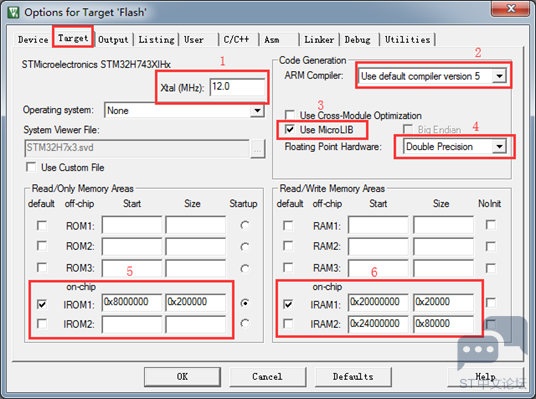Click the RAM2 Size field
Image resolution: width=536 pixels, height=399 pixels.
click(x=443, y=246)
